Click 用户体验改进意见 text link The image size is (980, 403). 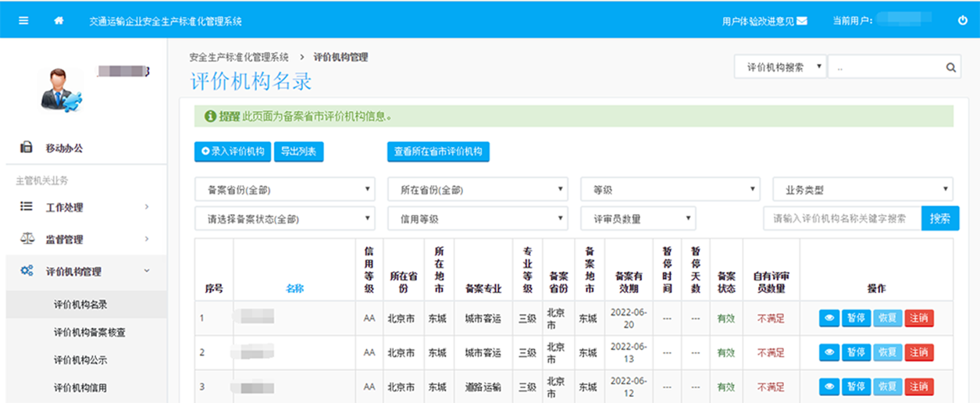click(x=758, y=21)
